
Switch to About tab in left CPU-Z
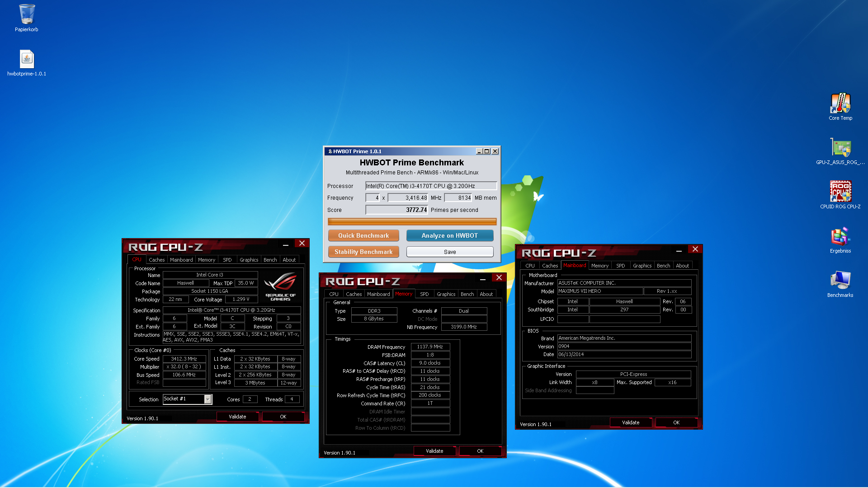[x=289, y=260]
